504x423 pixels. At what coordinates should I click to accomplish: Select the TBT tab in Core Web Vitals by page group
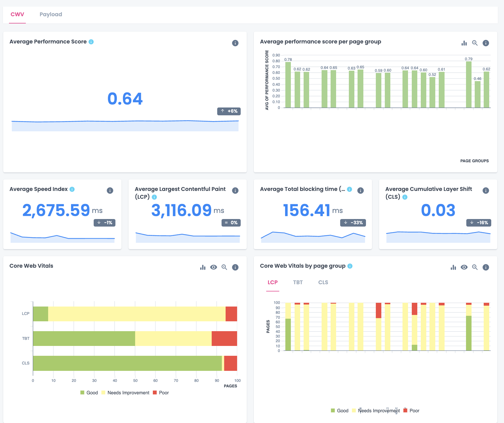[298, 282]
